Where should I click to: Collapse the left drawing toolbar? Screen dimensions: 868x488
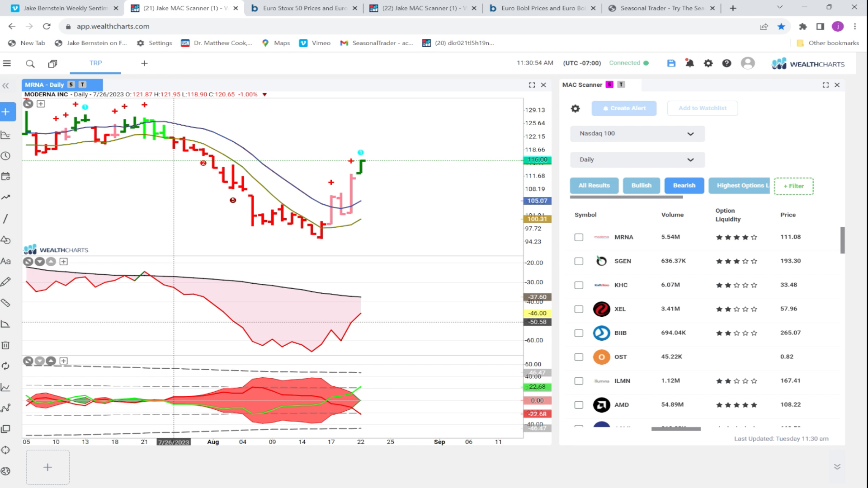coord(5,85)
